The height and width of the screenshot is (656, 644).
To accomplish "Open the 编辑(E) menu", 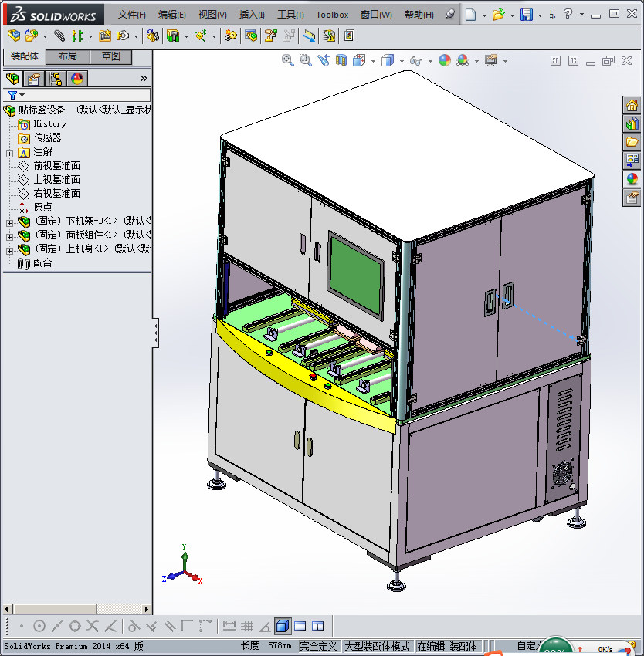I will click(x=171, y=15).
